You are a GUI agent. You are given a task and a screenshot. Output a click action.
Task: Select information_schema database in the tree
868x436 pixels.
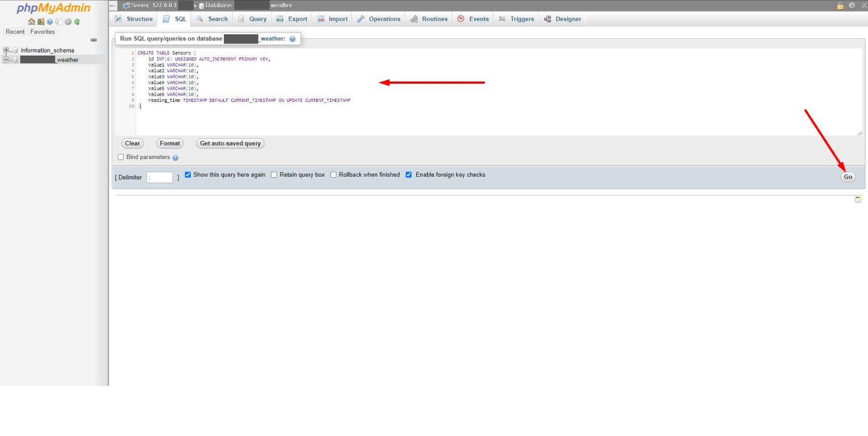(x=47, y=50)
